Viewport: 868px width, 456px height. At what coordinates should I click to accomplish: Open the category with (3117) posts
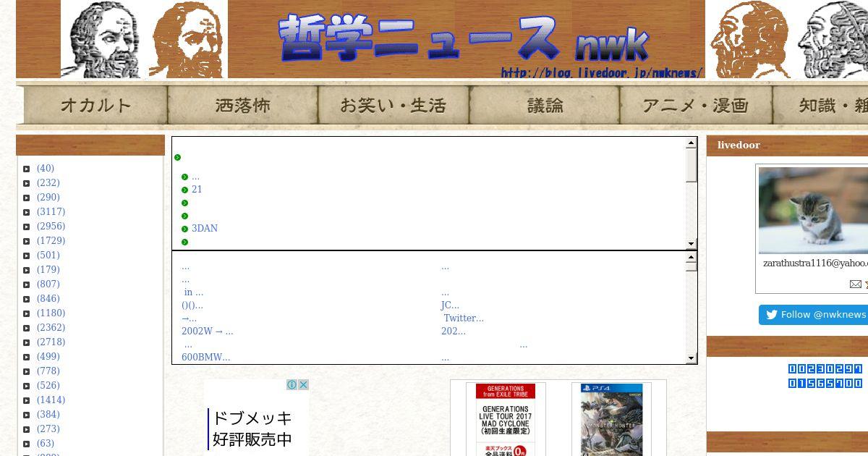click(x=51, y=212)
